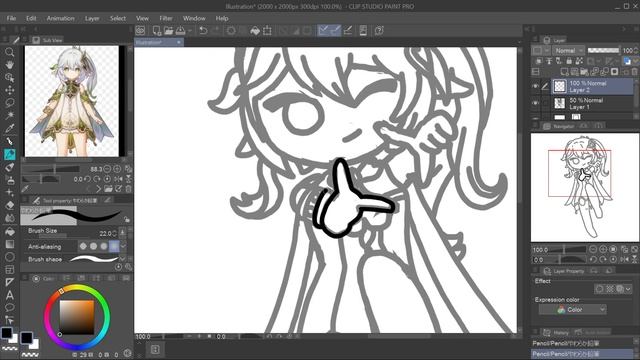This screenshot has height=360, width=640.
Task: Toggle Snap to grid in command bar
Action: point(348,31)
